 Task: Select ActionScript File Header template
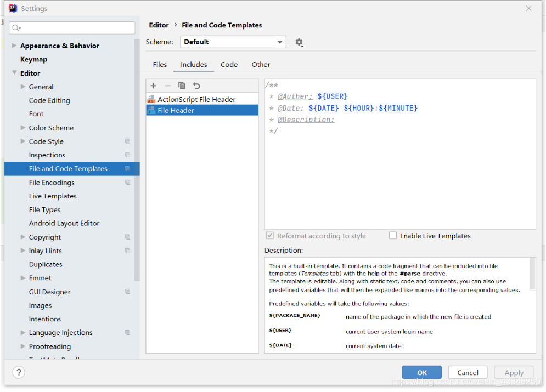(202, 99)
